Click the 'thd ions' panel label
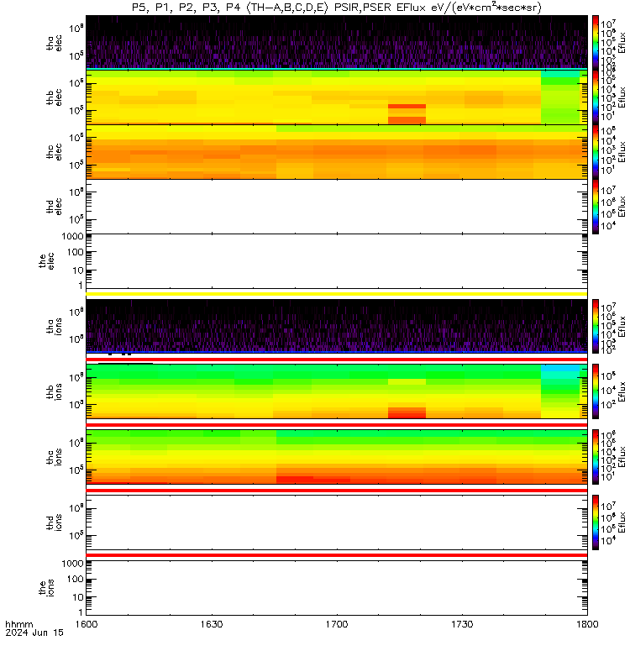This screenshot has height=672, width=630. 54,522
